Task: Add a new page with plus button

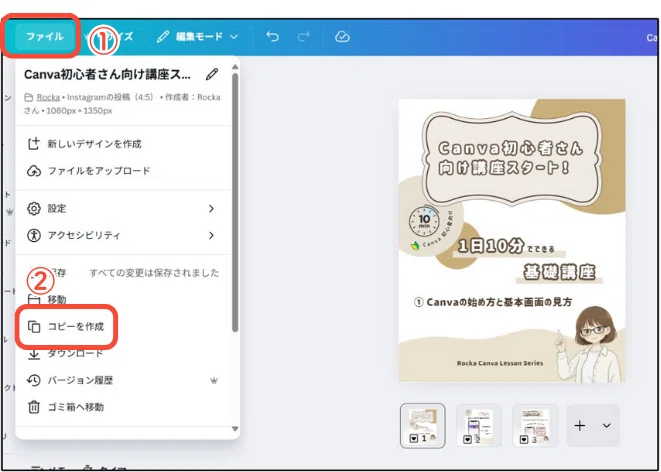Action: [580, 426]
